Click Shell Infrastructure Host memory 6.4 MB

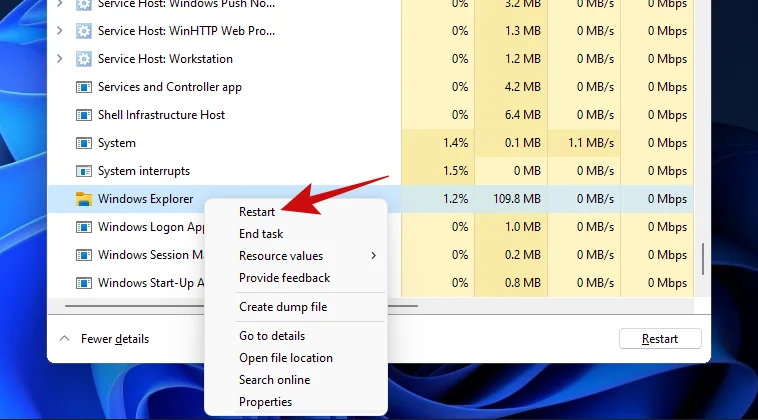pos(523,115)
